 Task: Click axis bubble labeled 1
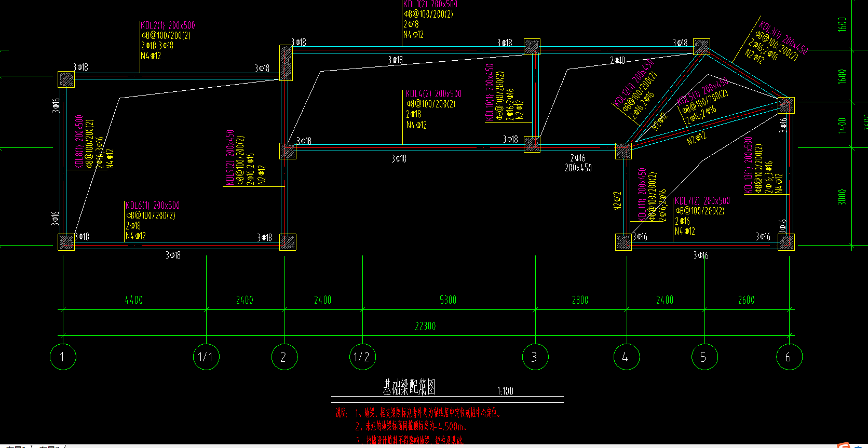point(63,357)
